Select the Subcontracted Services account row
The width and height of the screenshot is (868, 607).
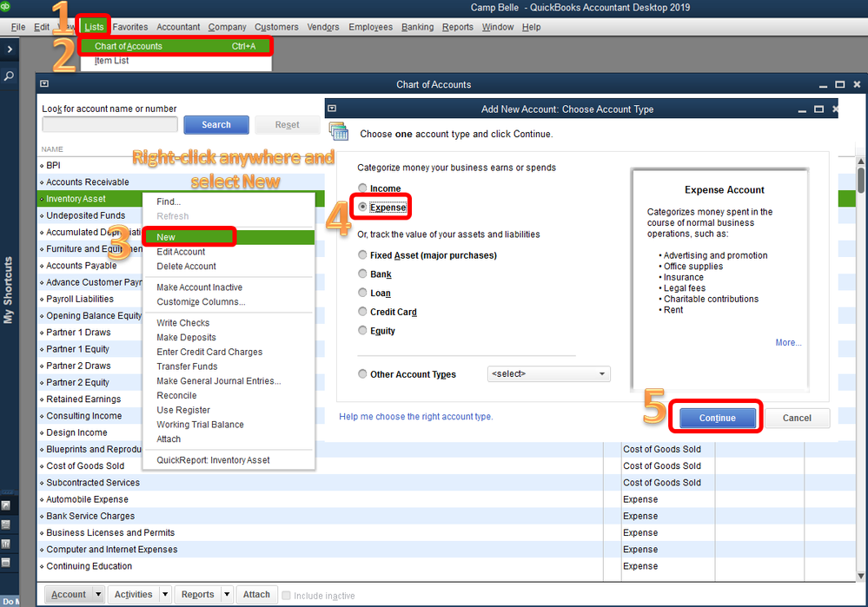(447, 483)
